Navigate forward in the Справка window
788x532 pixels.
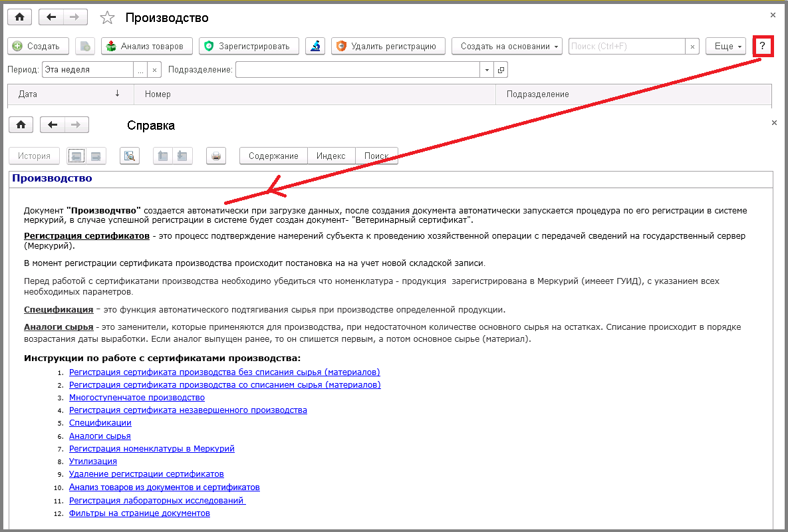(76, 124)
